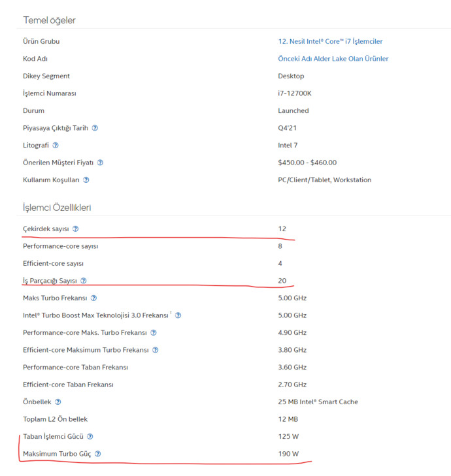
Task: Select the Desktop segment value
Action: [x=291, y=76]
